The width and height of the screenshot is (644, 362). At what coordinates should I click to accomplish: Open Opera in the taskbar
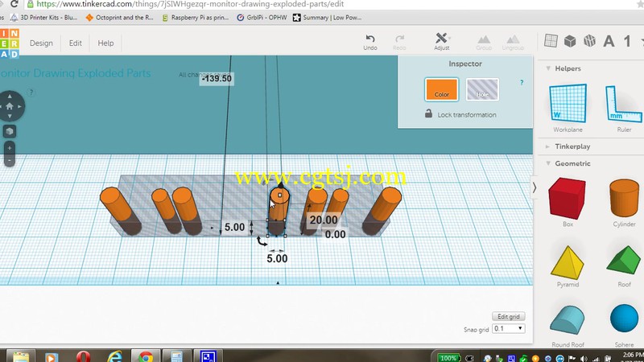[x=83, y=356]
